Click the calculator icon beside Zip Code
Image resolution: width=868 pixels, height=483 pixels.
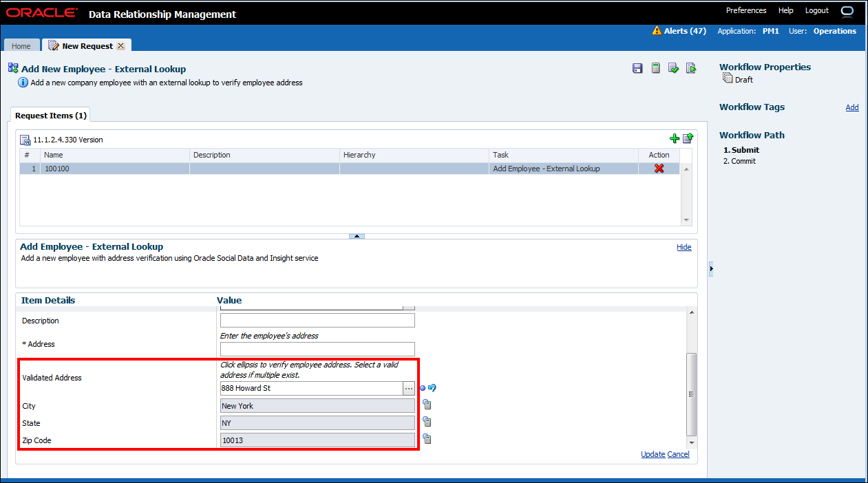(427, 439)
